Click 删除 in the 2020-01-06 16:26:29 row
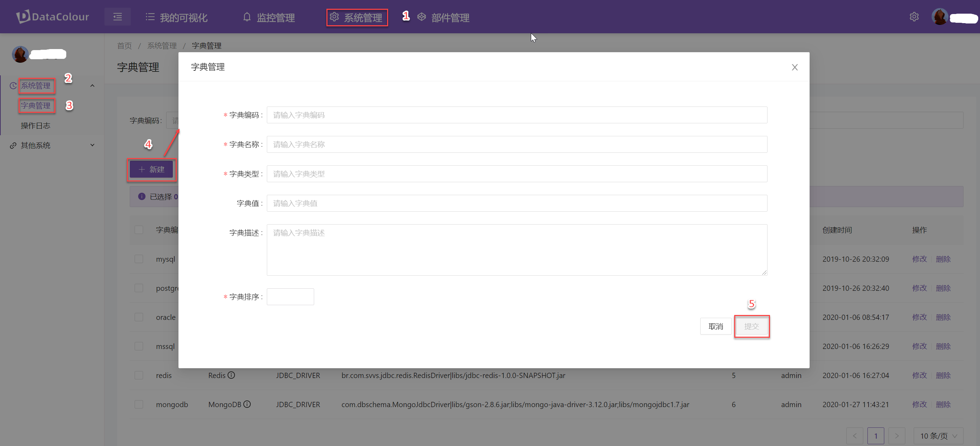Screen dimensions: 980x446 click(943, 346)
